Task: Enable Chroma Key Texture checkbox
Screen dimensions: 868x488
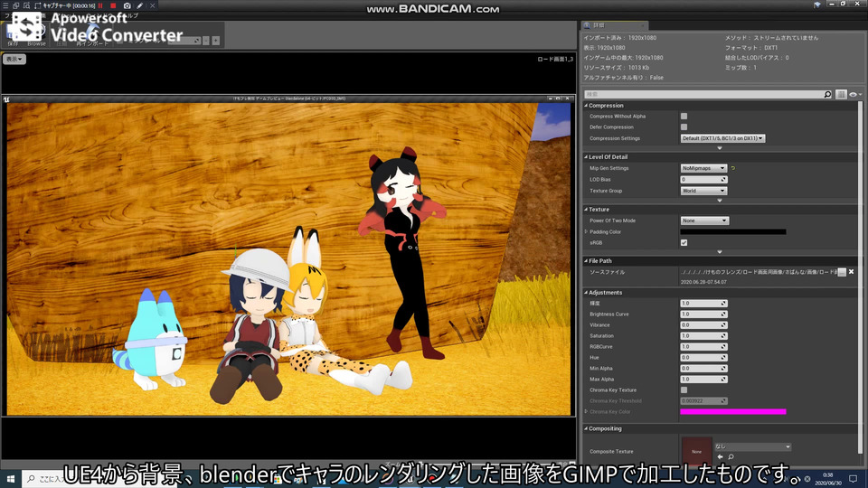Action: pyautogui.click(x=684, y=390)
